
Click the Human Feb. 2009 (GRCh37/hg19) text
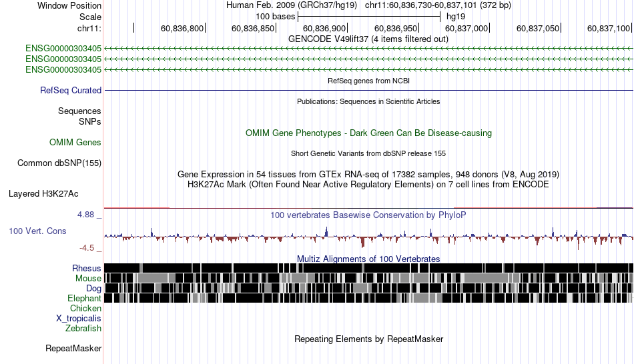click(292, 5)
